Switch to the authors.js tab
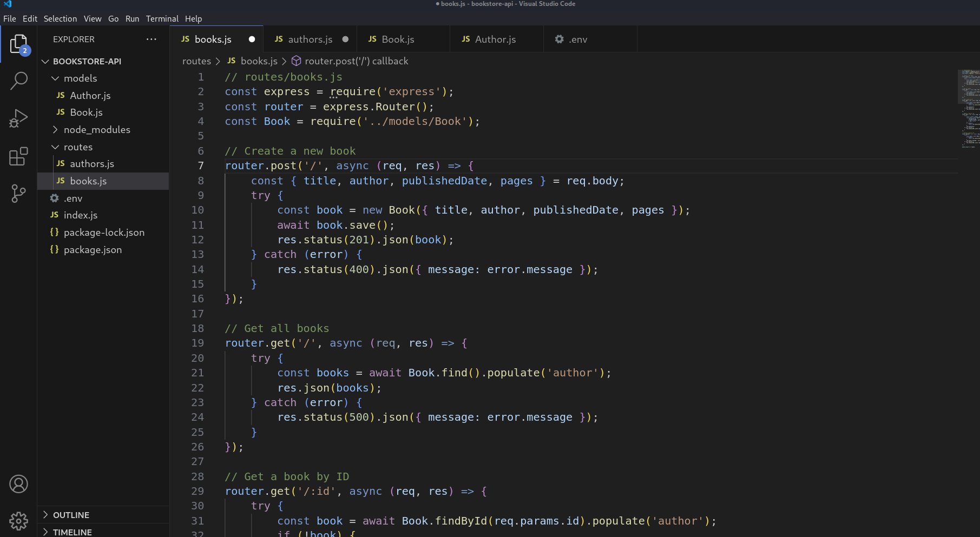 tap(310, 39)
